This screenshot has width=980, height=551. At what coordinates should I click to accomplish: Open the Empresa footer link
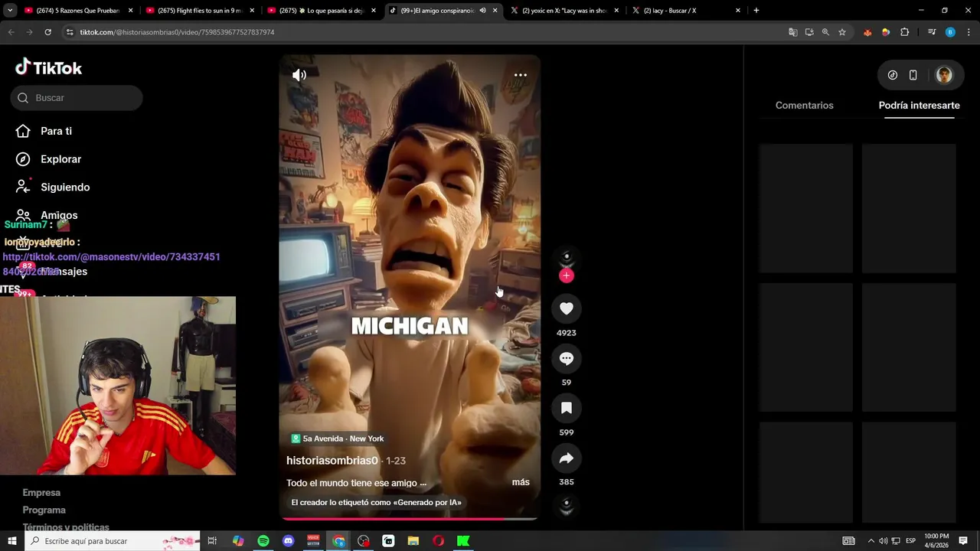click(41, 493)
